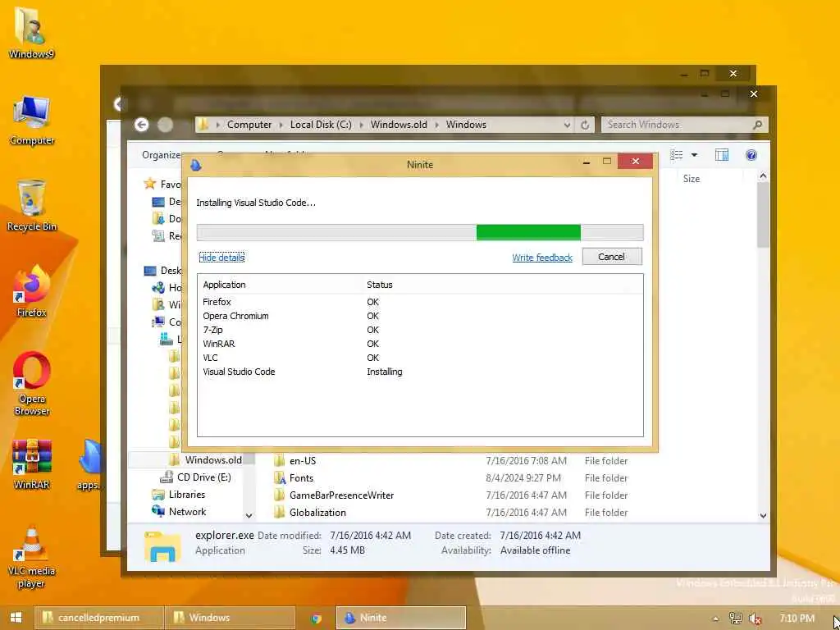This screenshot has width=840, height=630.
Task: Click Computer in the address breadcrumb
Action: click(249, 125)
